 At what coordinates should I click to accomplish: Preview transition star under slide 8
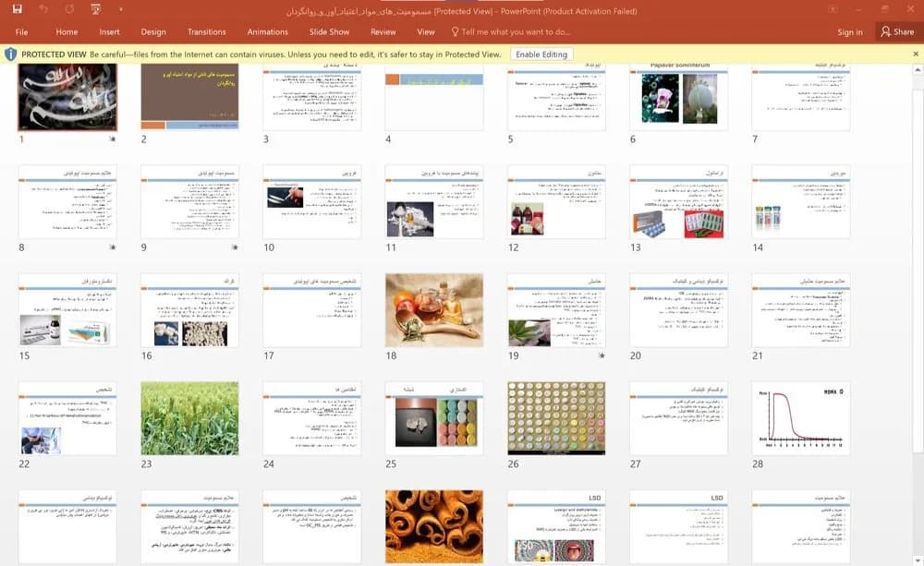point(113,247)
